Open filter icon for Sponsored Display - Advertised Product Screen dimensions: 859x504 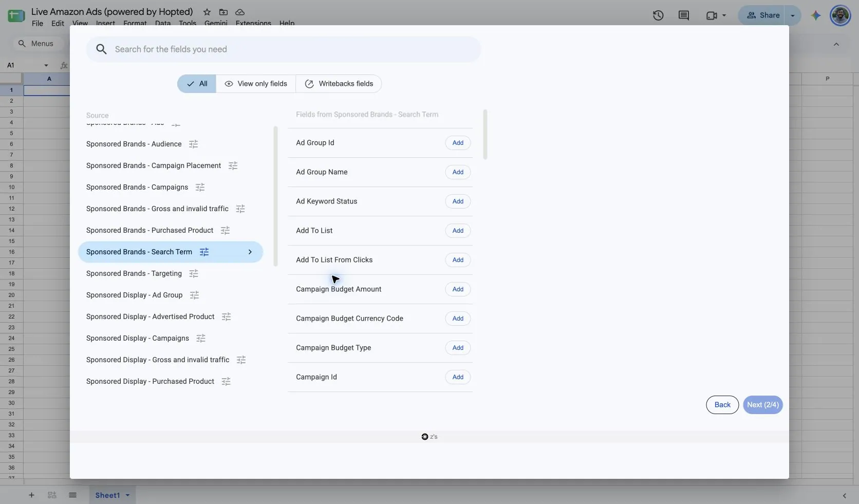tap(226, 317)
